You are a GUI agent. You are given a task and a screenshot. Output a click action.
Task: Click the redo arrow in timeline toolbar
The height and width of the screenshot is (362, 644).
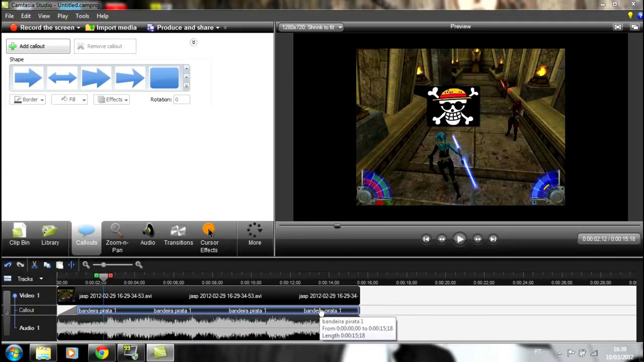(x=20, y=265)
